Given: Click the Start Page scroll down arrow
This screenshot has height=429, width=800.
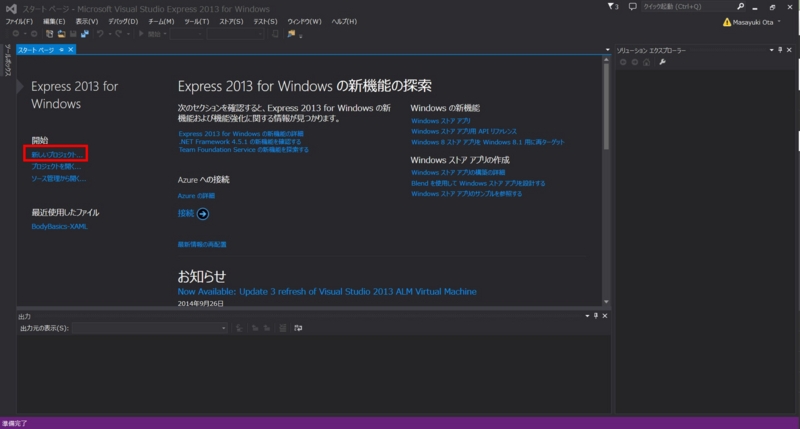Looking at the screenshot, I should pyautogui.click(x=606, y=302).
